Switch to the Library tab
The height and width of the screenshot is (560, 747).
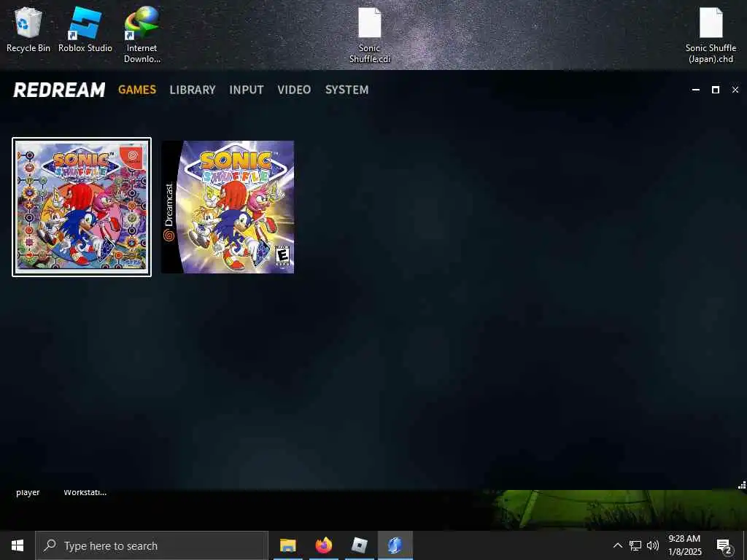point(193,90)
